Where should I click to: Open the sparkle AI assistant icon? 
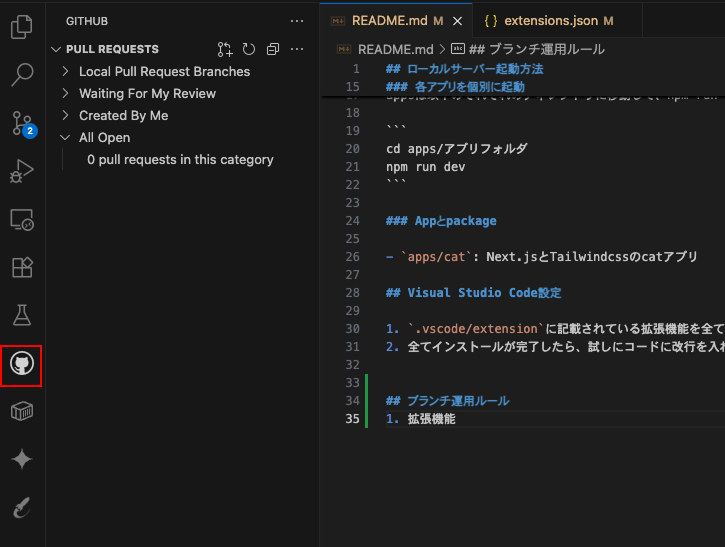22,459
